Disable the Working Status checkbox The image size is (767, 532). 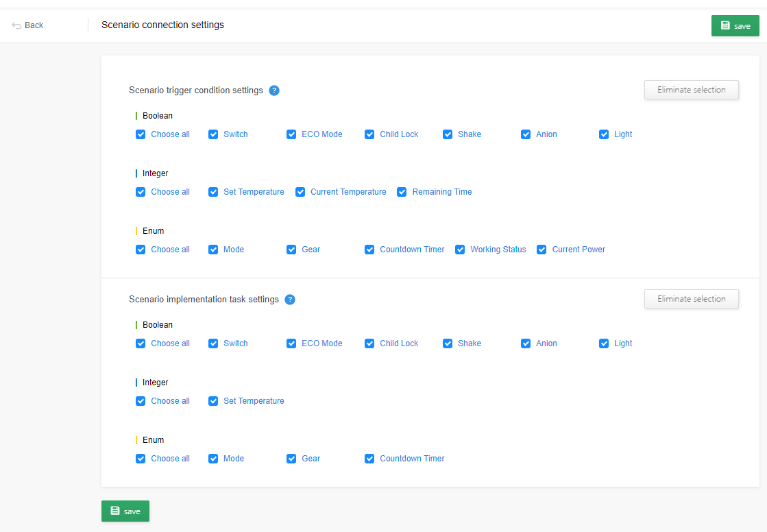pyautogui.click(x=460, y=250)
